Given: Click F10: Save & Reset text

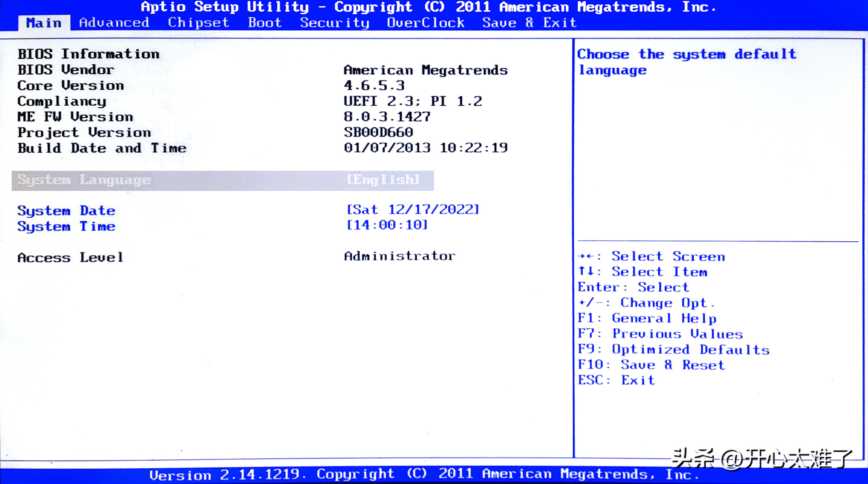Looking at the screenshot, I should 651,365.
